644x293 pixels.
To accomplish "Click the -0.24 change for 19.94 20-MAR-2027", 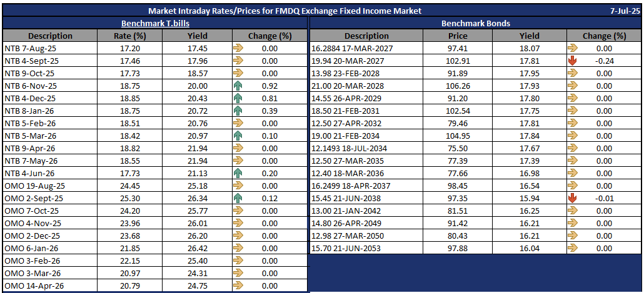I will 605,61.
